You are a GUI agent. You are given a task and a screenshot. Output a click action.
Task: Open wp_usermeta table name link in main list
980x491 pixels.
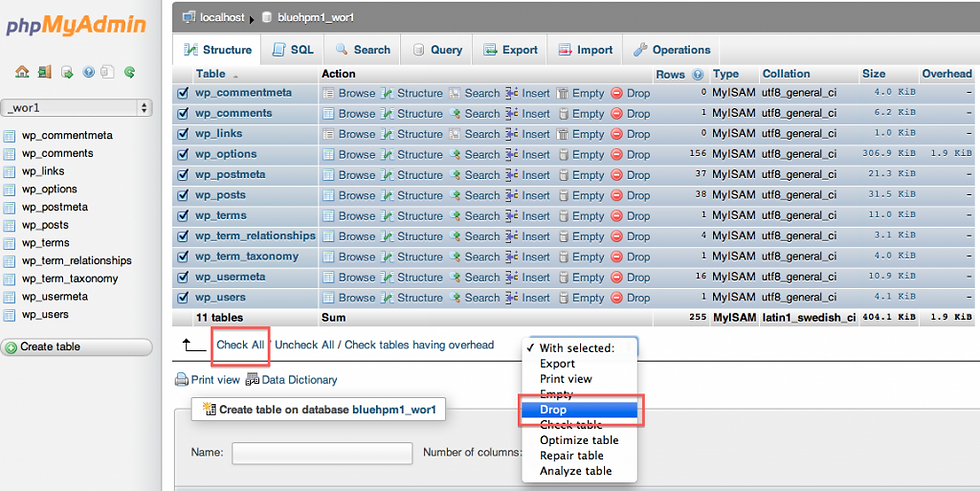tap(230, 277)
